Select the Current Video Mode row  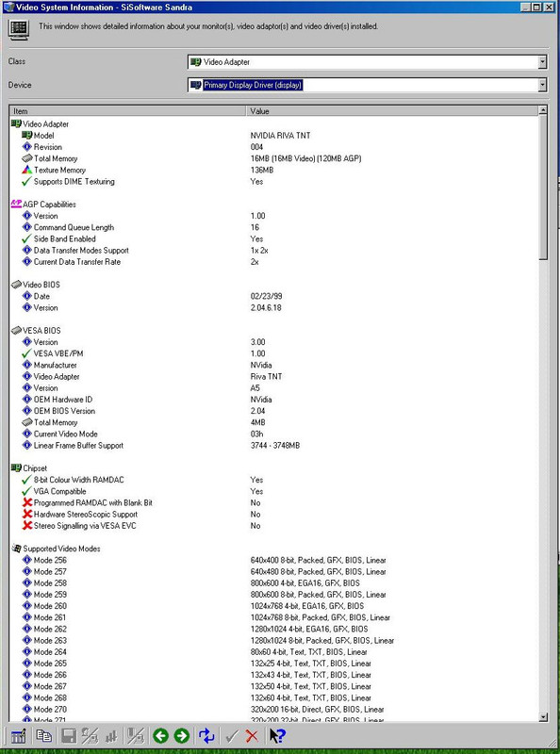point(273,434)
